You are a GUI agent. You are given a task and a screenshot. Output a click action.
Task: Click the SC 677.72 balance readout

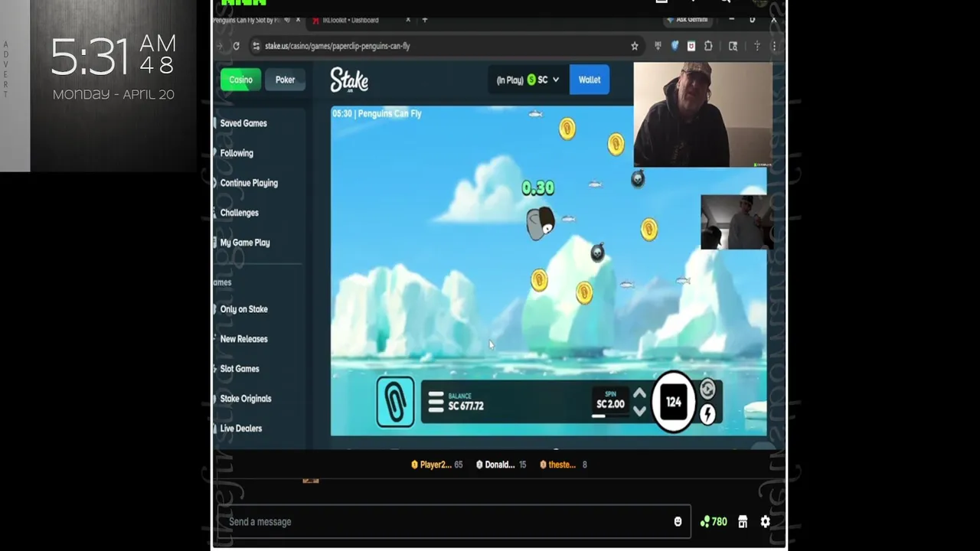coord(465,403)
